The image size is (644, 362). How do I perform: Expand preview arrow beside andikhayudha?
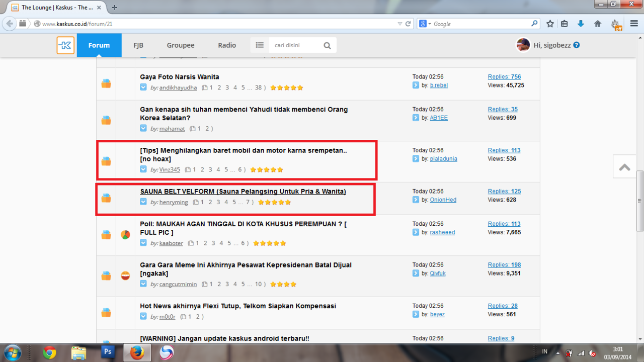[x=143, y=87]
